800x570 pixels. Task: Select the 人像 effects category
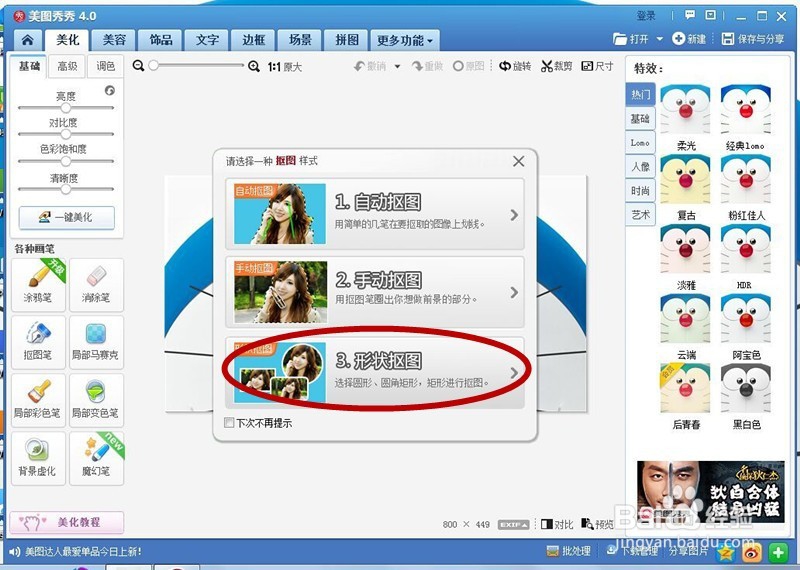[640, 167]
